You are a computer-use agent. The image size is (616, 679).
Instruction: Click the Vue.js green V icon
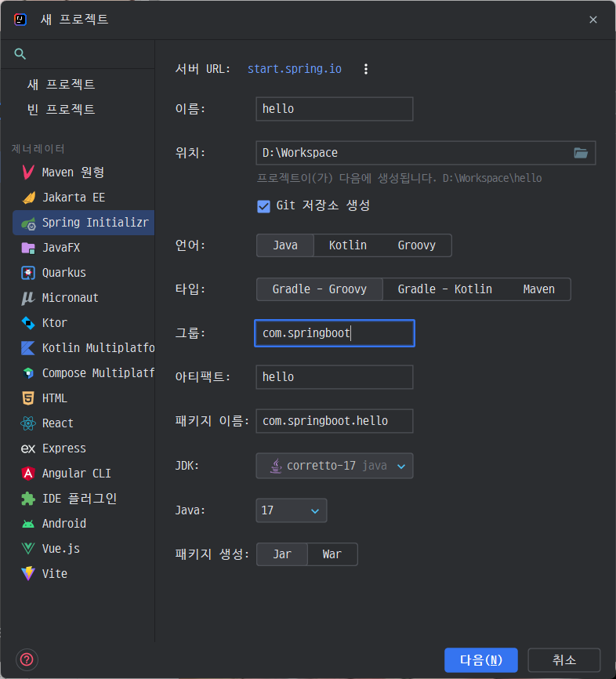[x=28, y=549]
